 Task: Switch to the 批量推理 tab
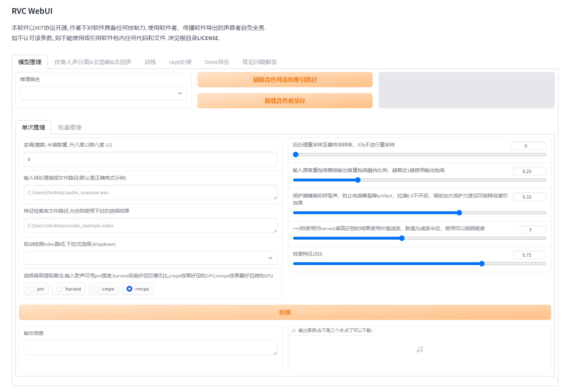click(70, 127)
